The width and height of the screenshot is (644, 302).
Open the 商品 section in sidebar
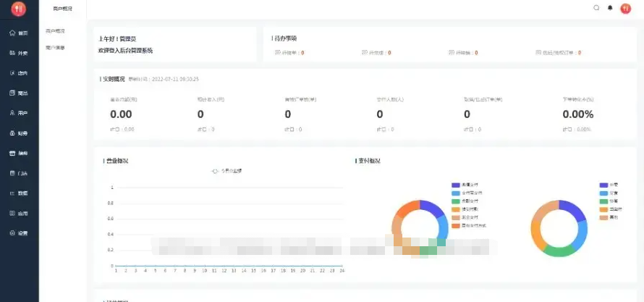(x=19, y=93)
